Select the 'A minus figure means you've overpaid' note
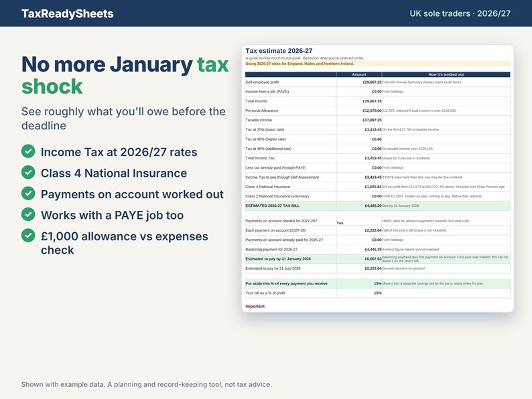The image size is (532, 399). coord(411,249)
